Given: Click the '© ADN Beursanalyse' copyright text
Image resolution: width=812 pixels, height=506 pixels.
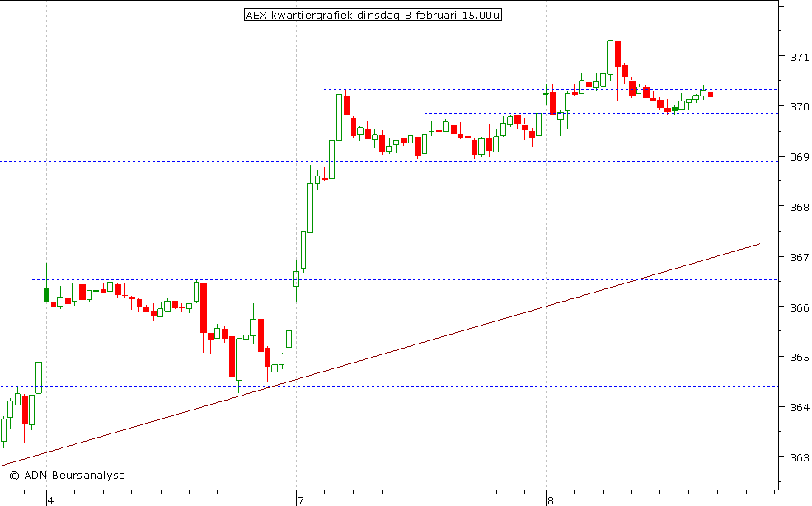Looking at the screenshot, I should (68, 476).
